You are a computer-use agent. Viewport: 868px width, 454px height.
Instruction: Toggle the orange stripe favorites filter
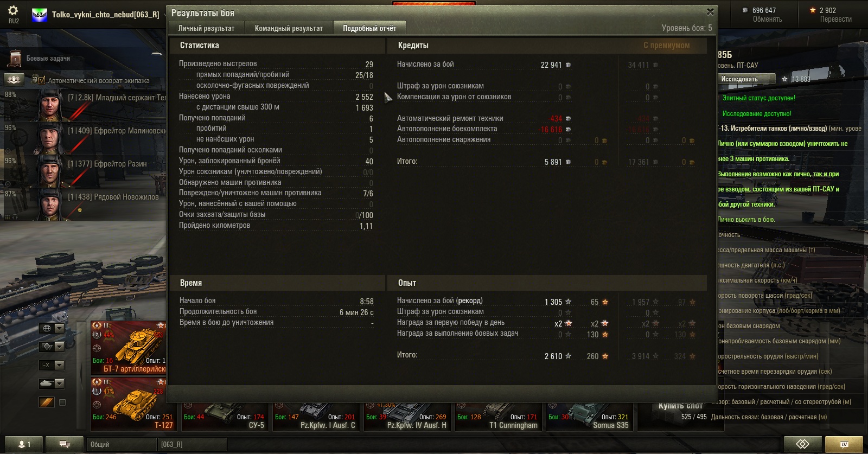coord(47,402)
